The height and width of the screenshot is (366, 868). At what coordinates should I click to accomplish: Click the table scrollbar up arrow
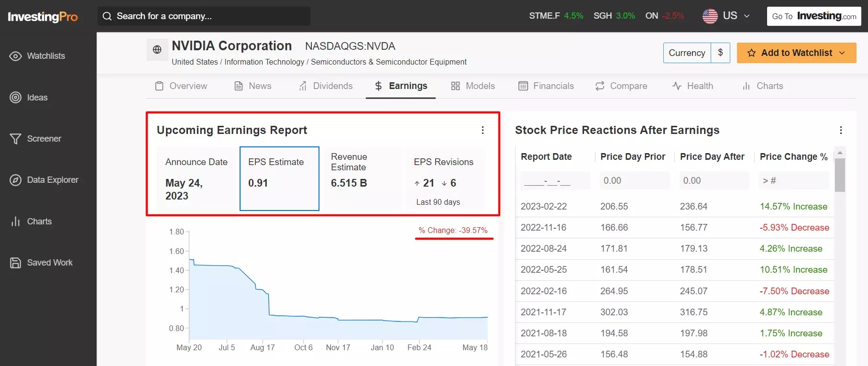point(840,153)
